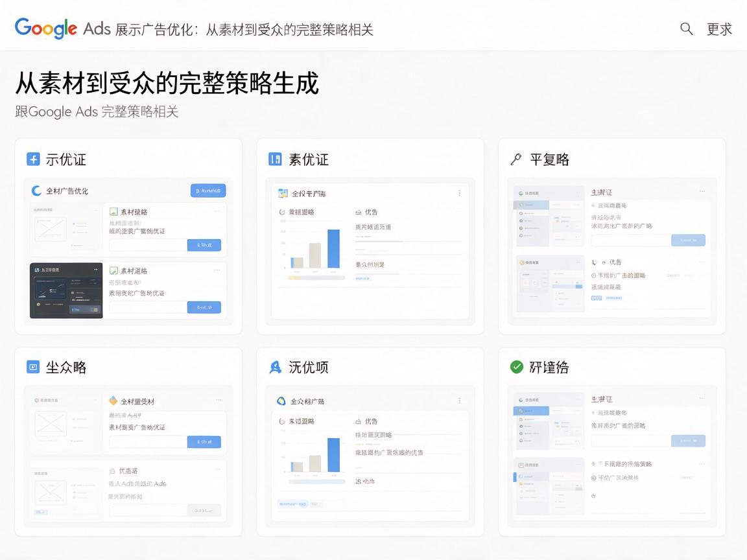Click the light blue button in 平复略 card
Viewport: 747px width, 560px height.
click(688, 240)
